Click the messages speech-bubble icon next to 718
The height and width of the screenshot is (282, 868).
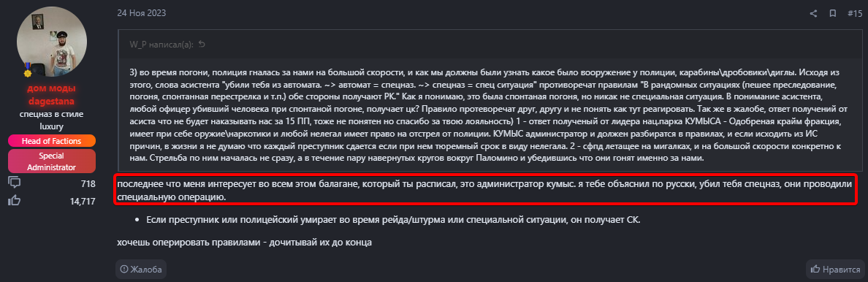pyautogui.click(x=15, y=182)
